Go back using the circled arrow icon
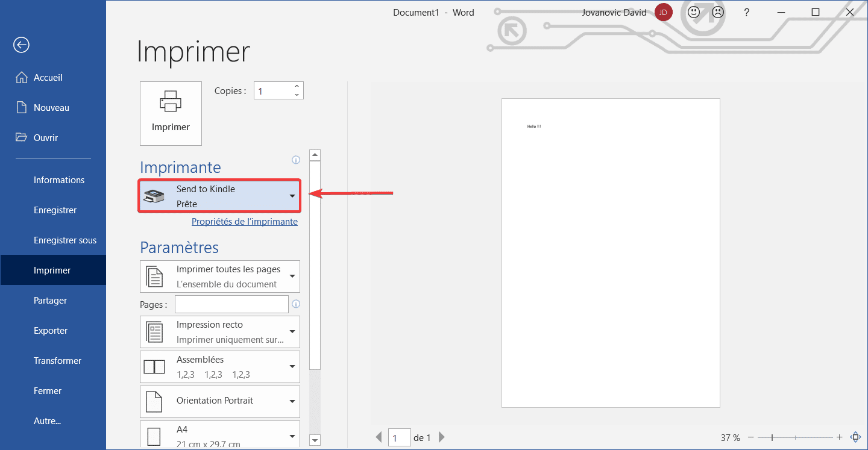The height and width of the screenshot is (450, 868). click(22, 45)
